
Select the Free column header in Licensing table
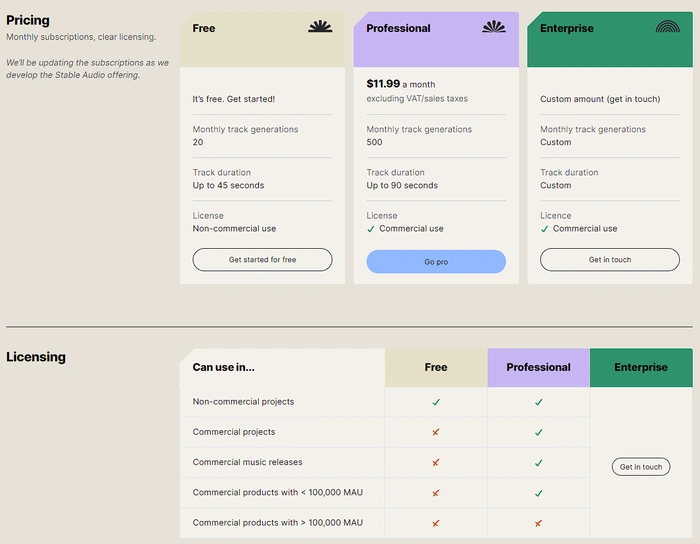436,367
